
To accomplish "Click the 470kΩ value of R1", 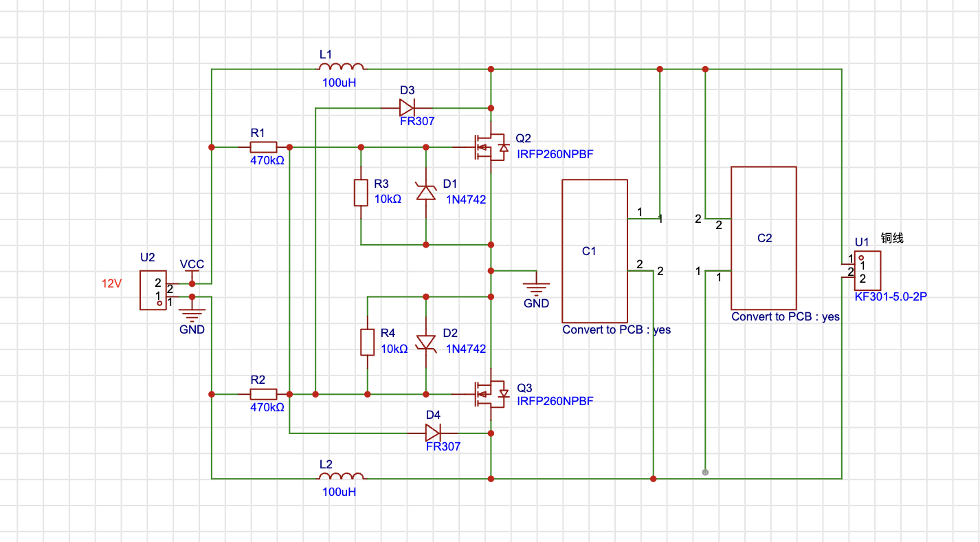I will (x=267, y=162).
